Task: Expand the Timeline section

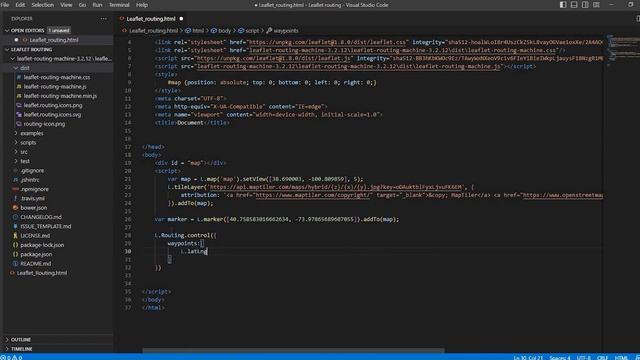Action: (7, 349)
